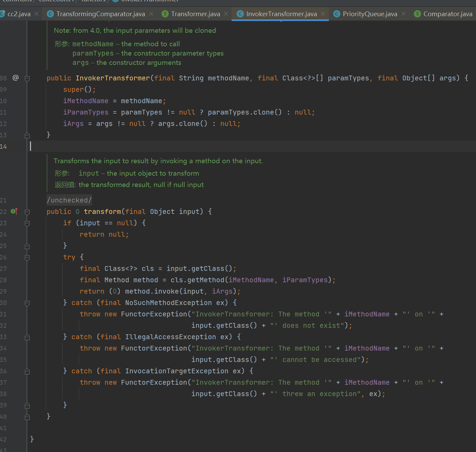Viewport: 476px width, 452px height.
Task: Click iArgs in the method.invoke line
Action: click(222, 291)
